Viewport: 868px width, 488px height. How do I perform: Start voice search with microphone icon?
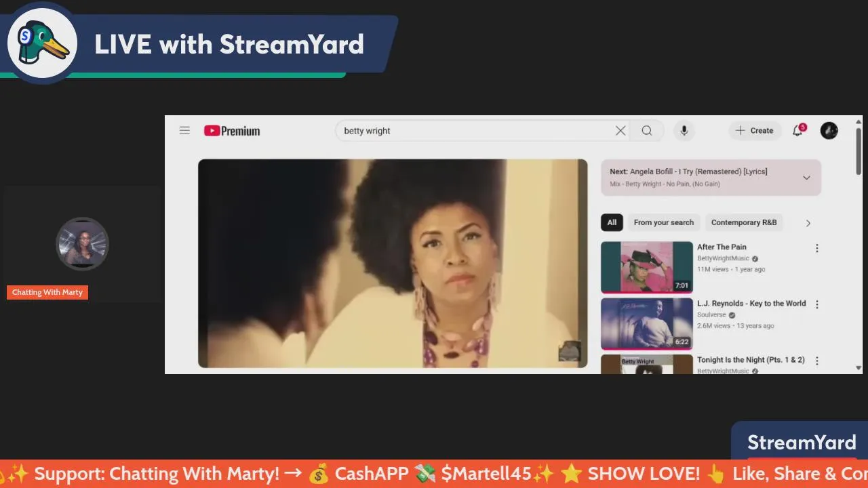pyautogui.click(x=684, y=131)
